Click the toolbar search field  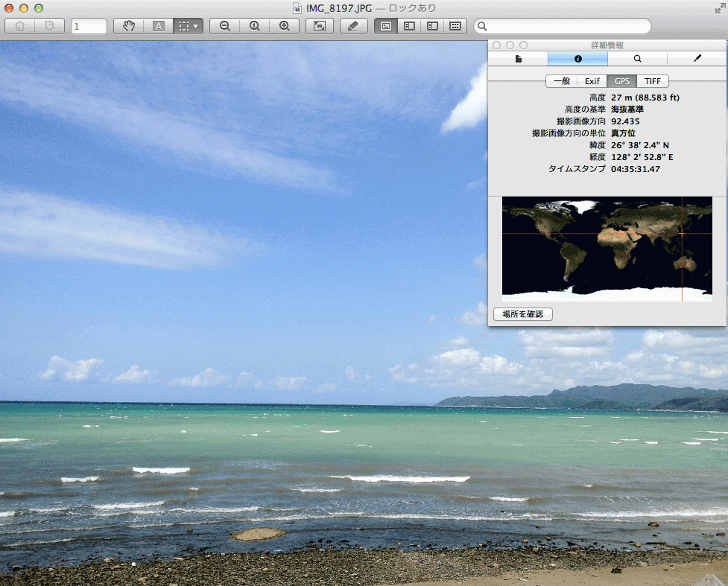(x=563, y=26)
